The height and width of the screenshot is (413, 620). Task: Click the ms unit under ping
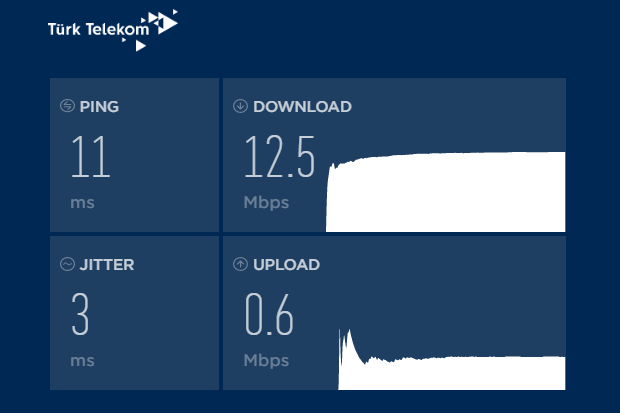(x=82, y=203)
